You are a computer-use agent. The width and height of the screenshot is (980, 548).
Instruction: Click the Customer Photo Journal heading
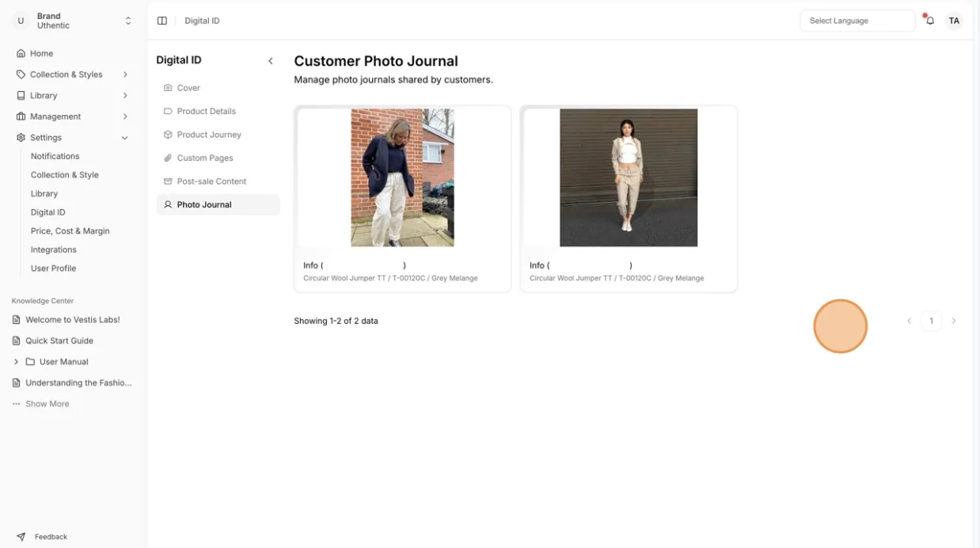coord(376,61)
